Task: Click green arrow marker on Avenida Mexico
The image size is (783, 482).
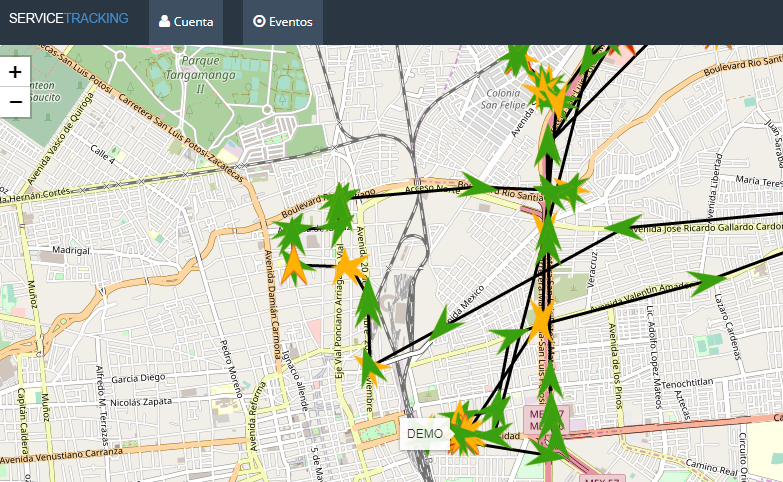Action: pos(446,322)
